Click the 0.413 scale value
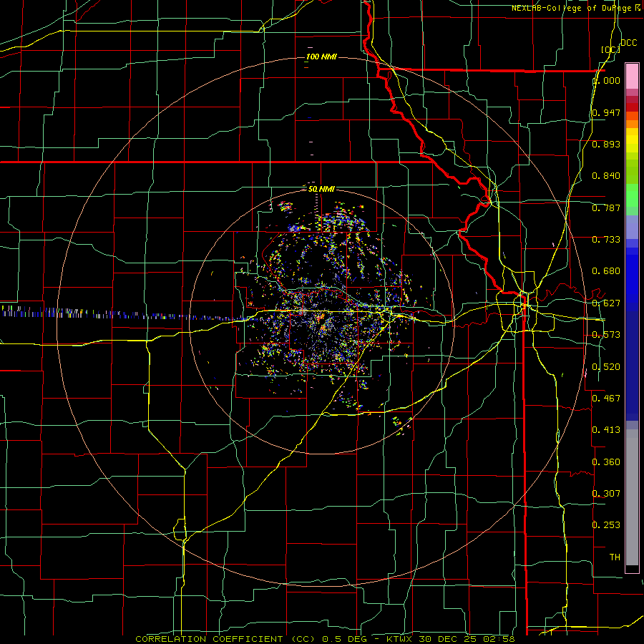Screen dimensions: 644x644 pos(606,430)
